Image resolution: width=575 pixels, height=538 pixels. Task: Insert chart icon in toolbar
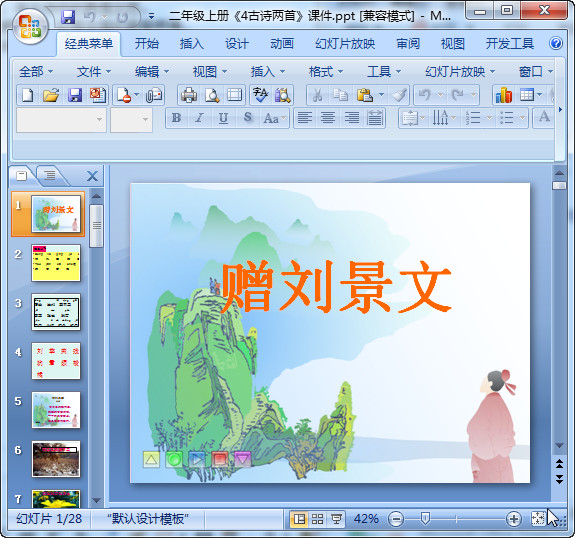click(504, 95)
